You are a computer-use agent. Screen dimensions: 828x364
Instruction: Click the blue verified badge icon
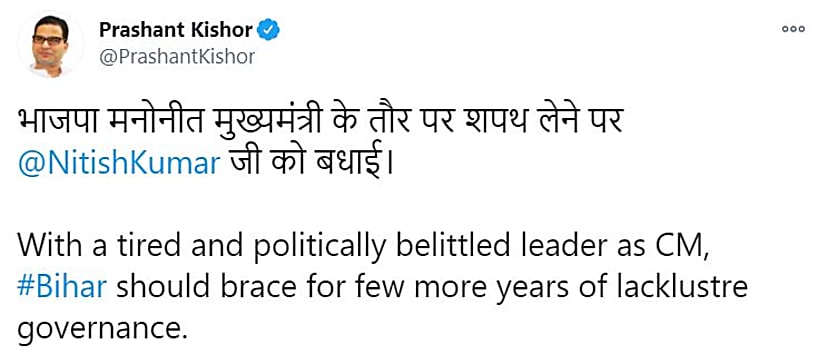pyautogui.click(x=268, y=31)
